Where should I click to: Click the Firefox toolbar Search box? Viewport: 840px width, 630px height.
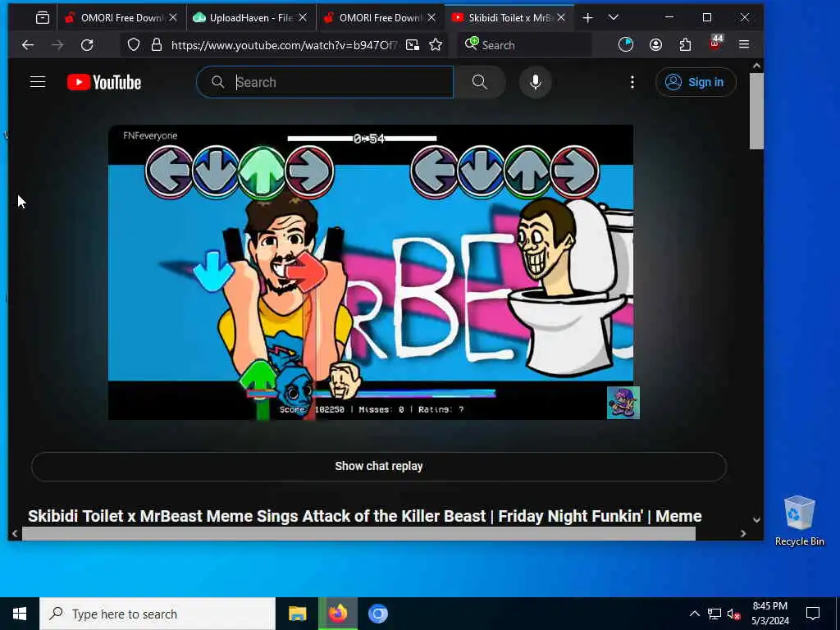(525, 45)
